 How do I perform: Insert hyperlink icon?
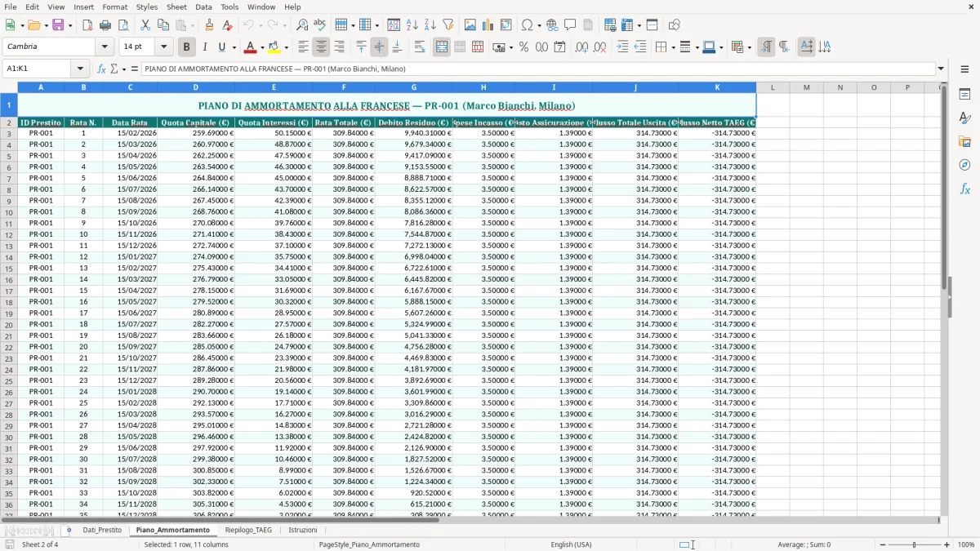point(552,25)
